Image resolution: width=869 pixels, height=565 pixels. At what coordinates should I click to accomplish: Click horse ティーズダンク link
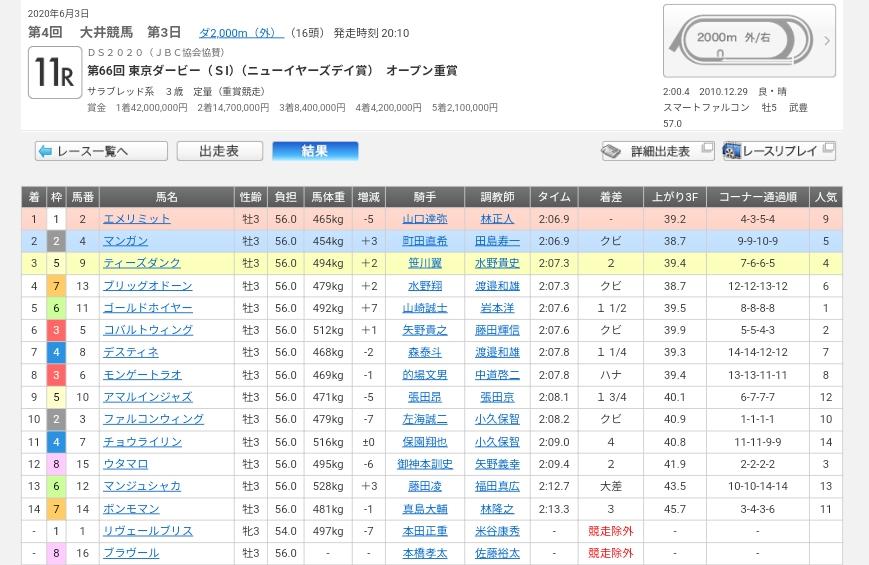[141, 263]
